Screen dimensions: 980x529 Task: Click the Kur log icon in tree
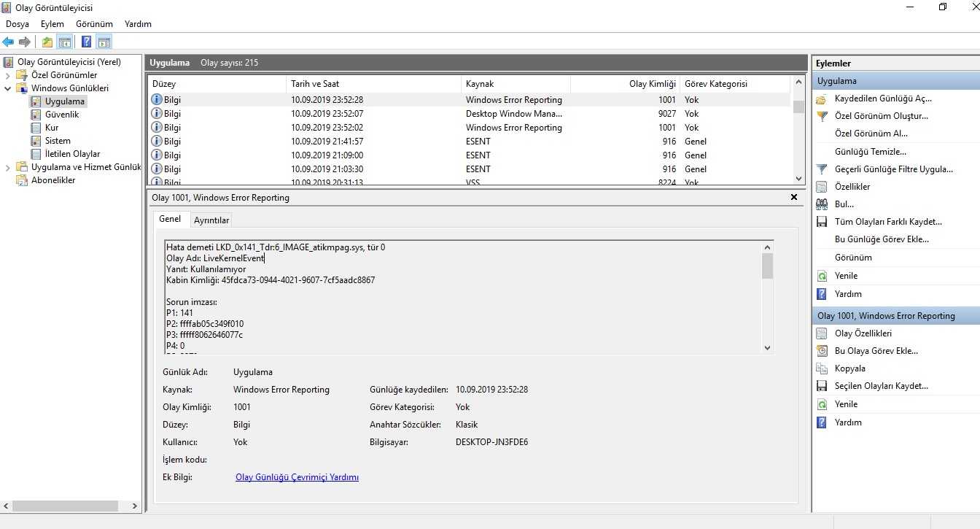coord(36,128)
